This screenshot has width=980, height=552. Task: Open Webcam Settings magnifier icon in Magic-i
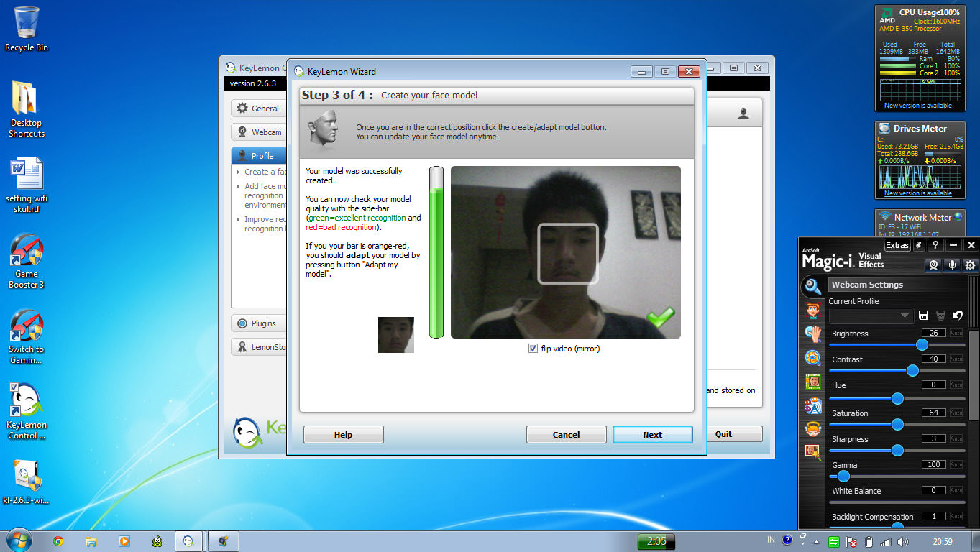tap(812, 285)
